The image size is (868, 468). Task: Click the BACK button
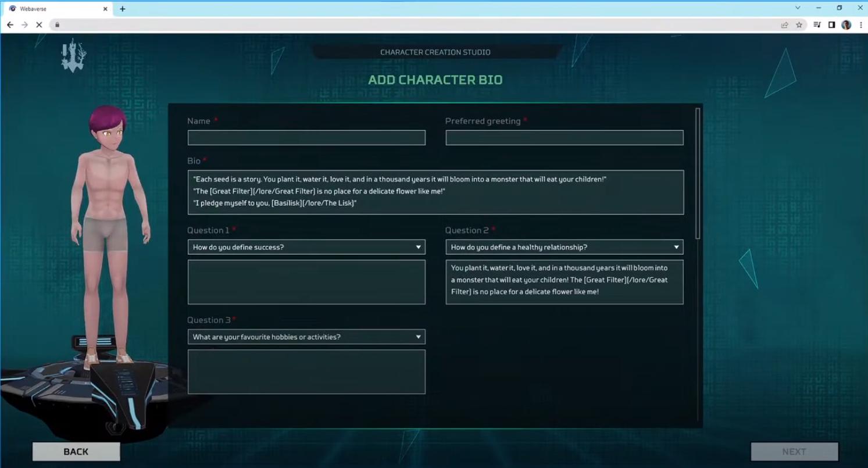point(76,452)
